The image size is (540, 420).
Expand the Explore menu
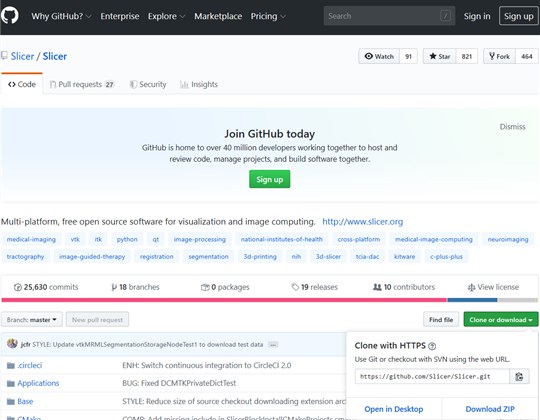[166, 16]
